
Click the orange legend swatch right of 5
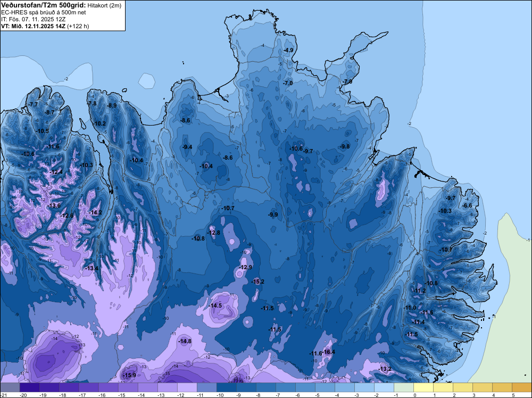pos(522,387)
